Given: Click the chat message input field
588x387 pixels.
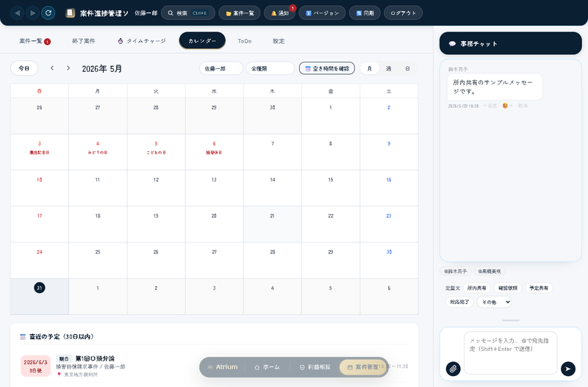Looking at the screenshot, I should [x=510, y=352].
